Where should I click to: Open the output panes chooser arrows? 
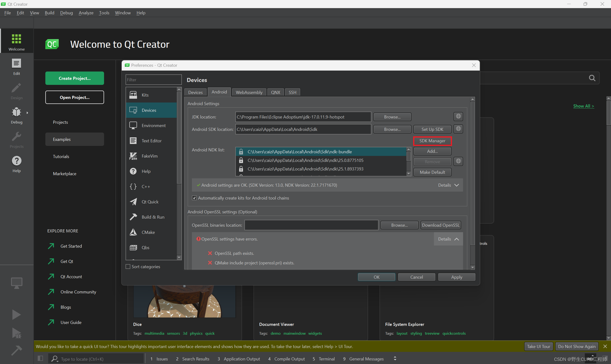tap(395, 359)
